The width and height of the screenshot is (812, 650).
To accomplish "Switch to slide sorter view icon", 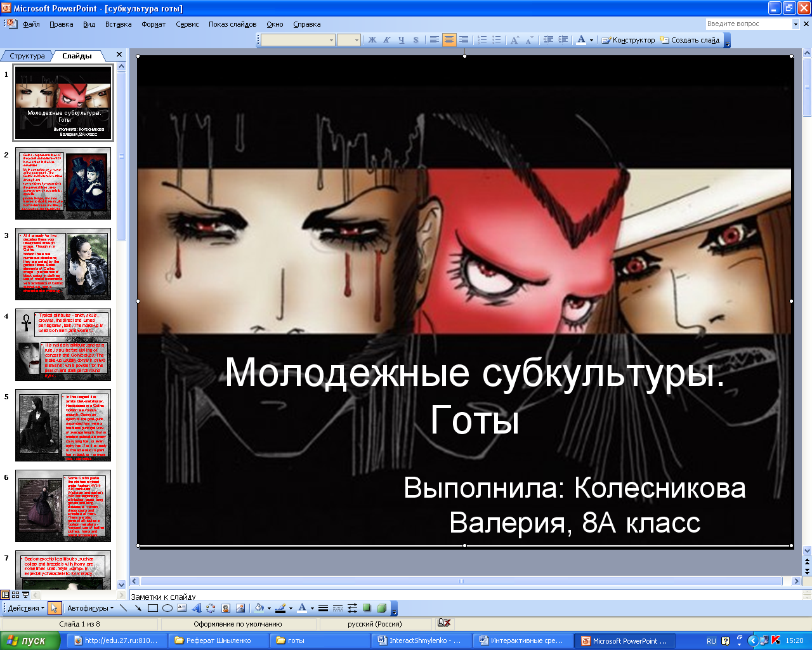I will [x=16, y=595].
